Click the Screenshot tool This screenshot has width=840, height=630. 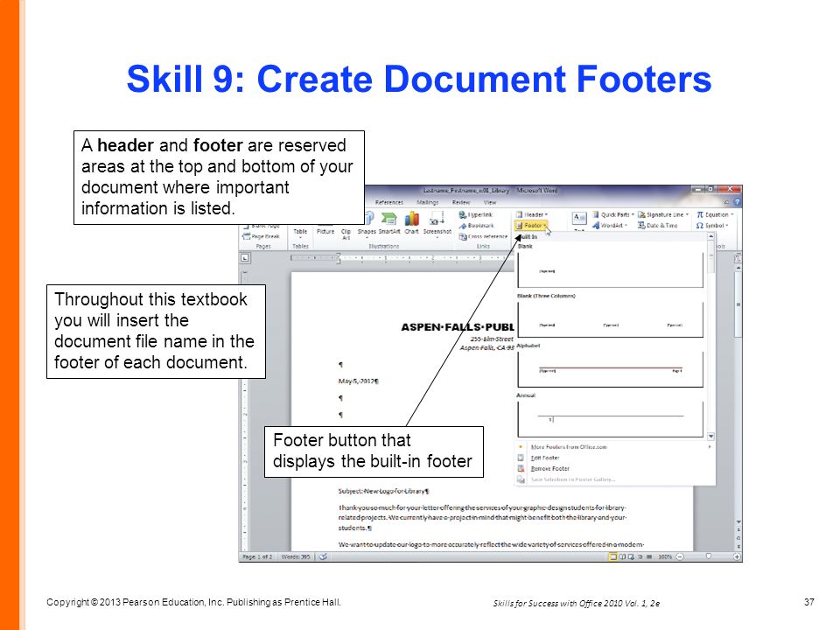tap(437, 223)
